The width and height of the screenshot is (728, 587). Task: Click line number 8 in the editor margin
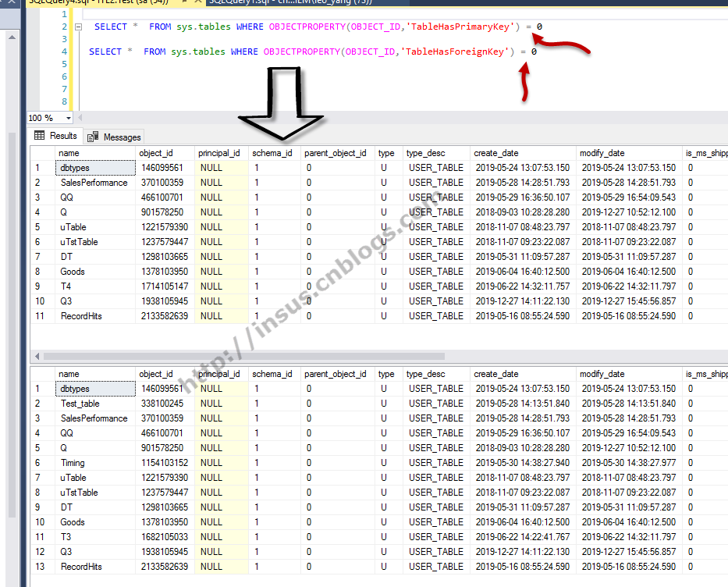click(x=64, y=101)
